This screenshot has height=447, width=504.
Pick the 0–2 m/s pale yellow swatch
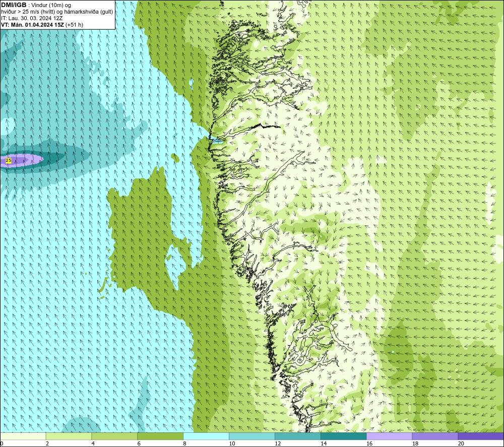point(23,436)
